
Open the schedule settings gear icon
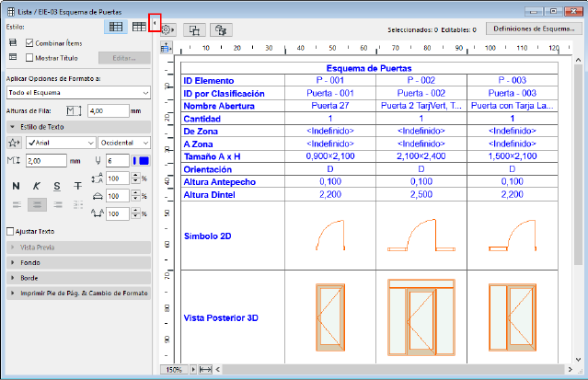[x=167, y=29]
